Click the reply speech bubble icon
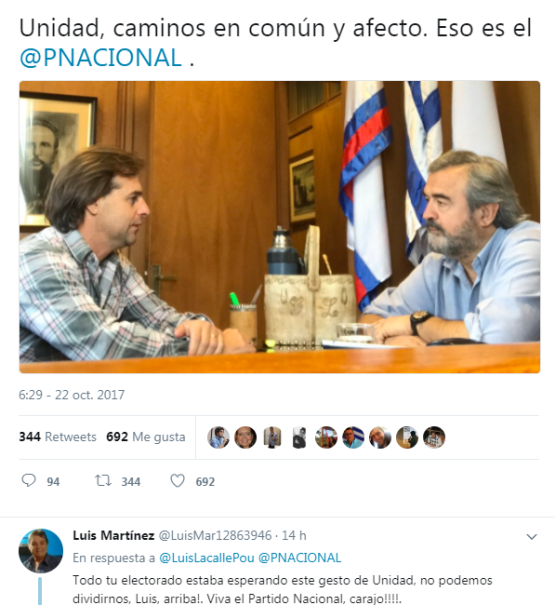The image size is (555, 605). (28, 481)
